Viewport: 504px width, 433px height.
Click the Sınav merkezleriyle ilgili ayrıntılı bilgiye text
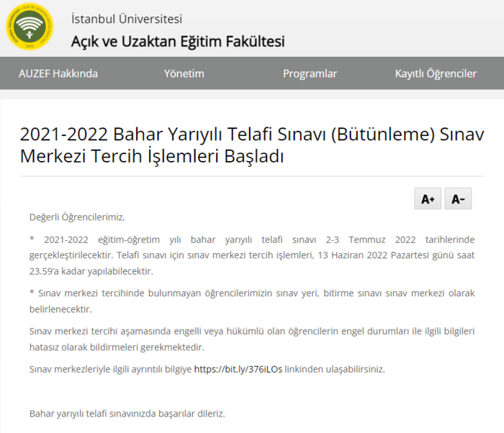tap(111, 369)
